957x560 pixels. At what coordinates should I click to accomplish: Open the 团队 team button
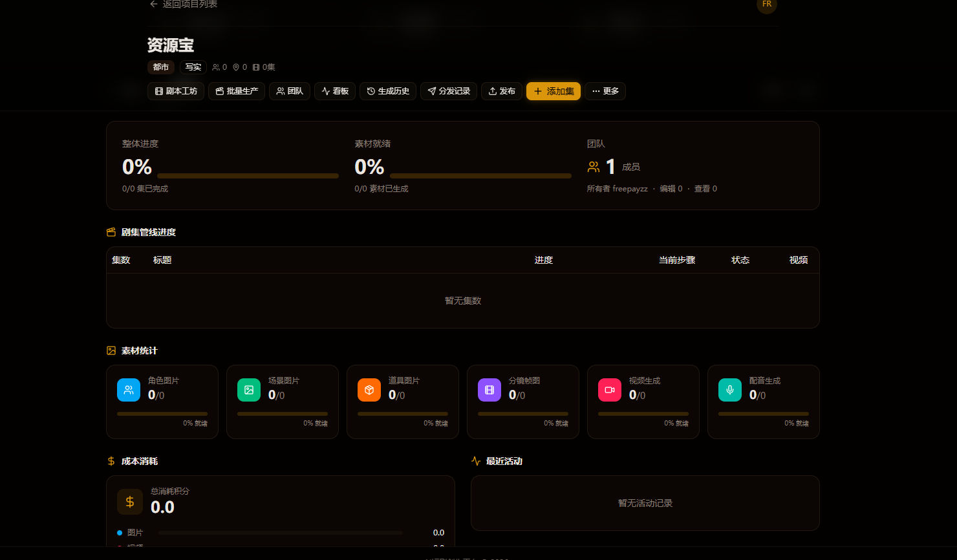[x=290, y=91]
